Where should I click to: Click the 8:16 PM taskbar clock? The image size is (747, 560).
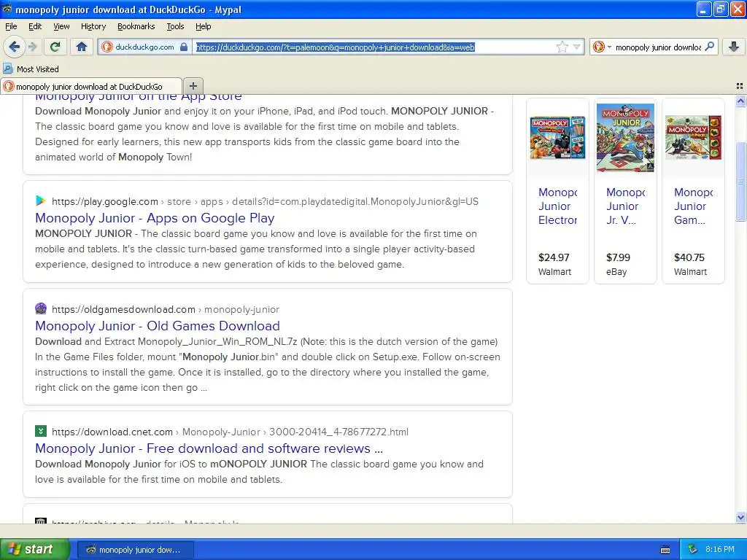point(720,549)
